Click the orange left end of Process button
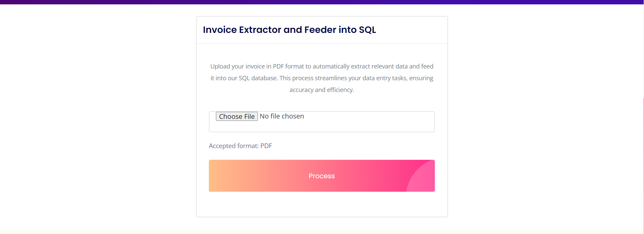The width and height of the screenshot is (644, 234). point(222,176)
